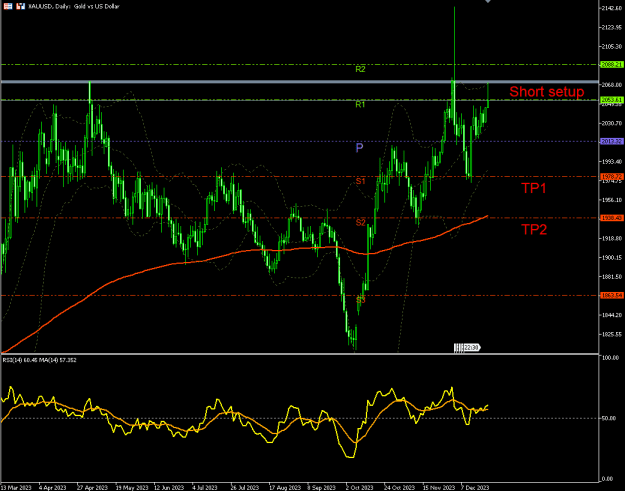The image size is (625, 491).
Task: Click the 7 Dec 2023 date label
Action: [475, 488]
